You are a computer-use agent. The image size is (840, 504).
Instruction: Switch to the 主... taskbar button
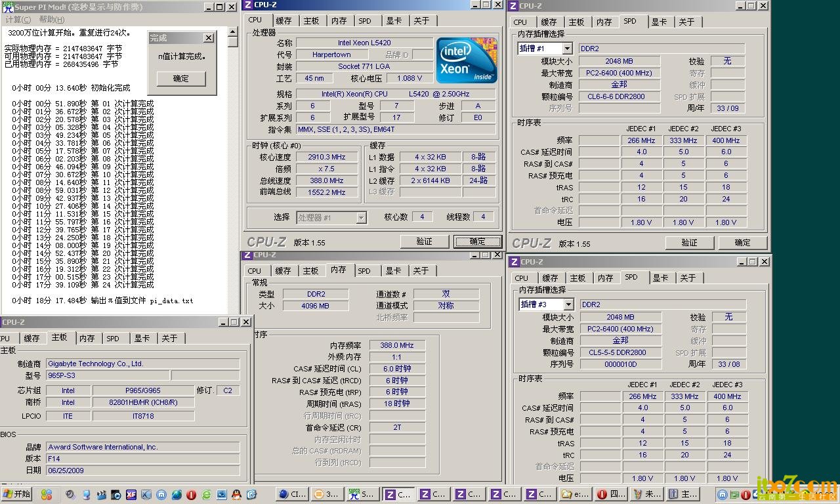(x=682, y=494)
